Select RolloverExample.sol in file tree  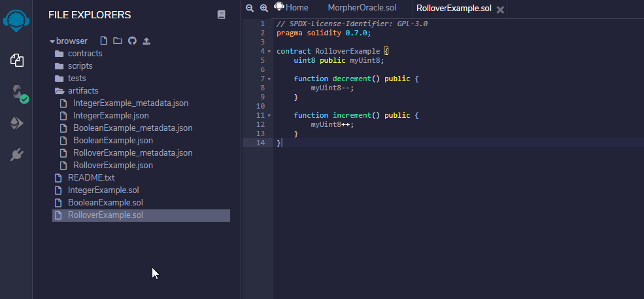[141, 215]
